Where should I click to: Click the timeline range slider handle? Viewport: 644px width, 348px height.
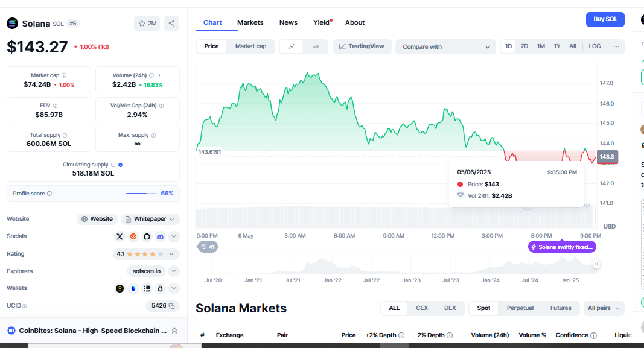coord(596,264)
